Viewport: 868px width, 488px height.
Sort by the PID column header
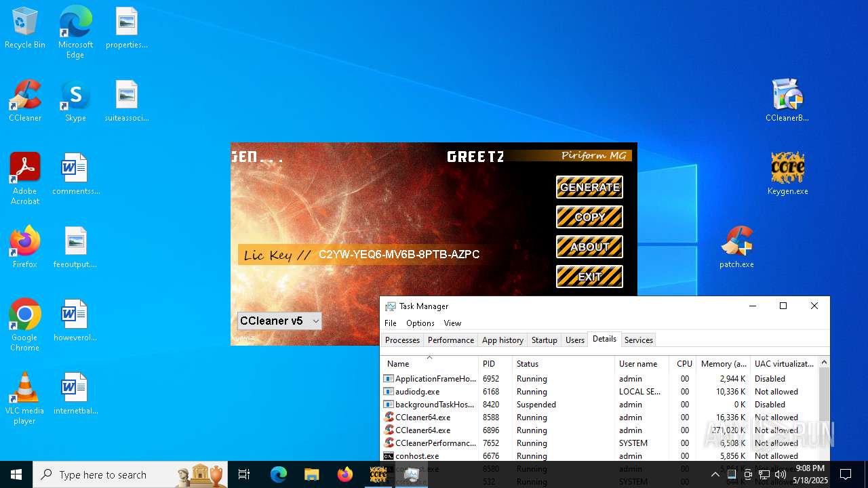[496, 364]
